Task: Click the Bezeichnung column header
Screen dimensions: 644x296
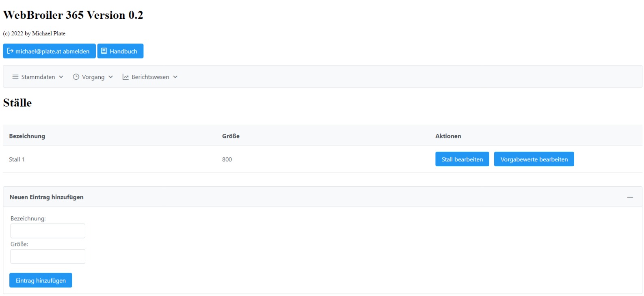Action: [x=27, y=136]
